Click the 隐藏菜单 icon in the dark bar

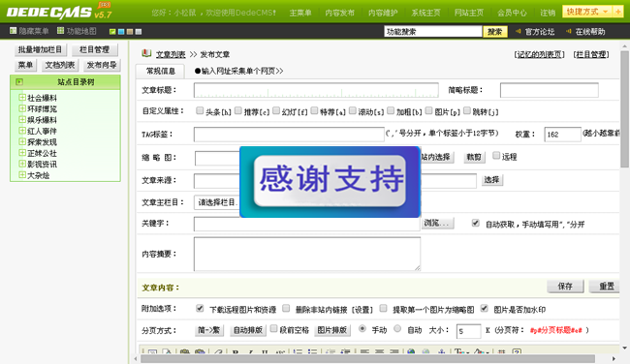point(14,31)
